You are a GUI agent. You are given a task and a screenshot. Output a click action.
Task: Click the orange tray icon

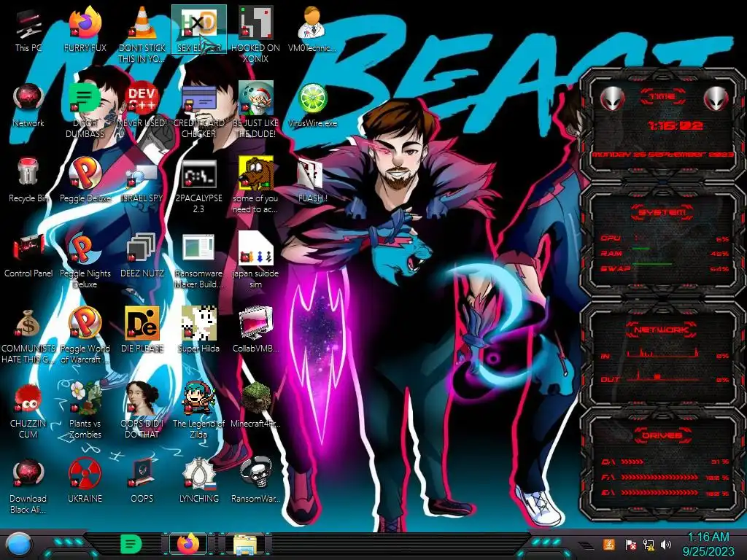(x=608, y=545)
